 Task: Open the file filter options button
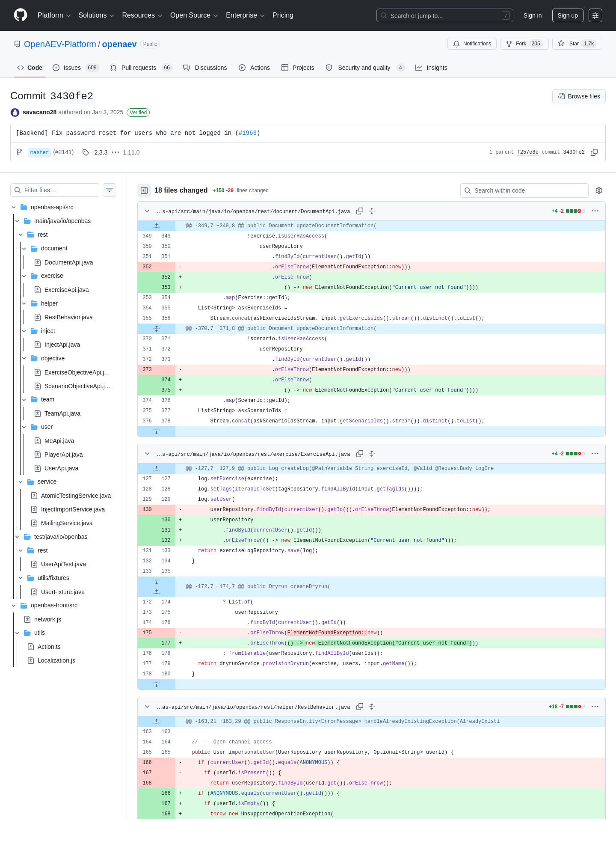[110, 190]
